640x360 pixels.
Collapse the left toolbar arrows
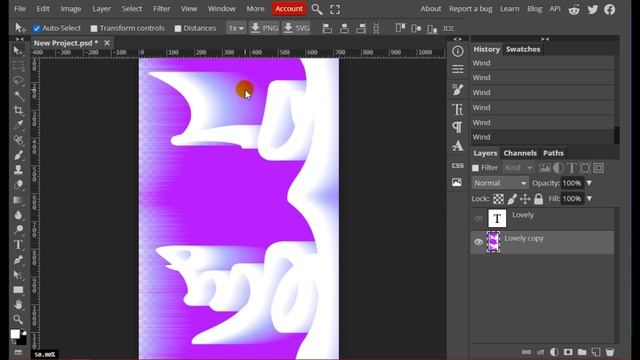pyautogui.click(x=20, y=39)
